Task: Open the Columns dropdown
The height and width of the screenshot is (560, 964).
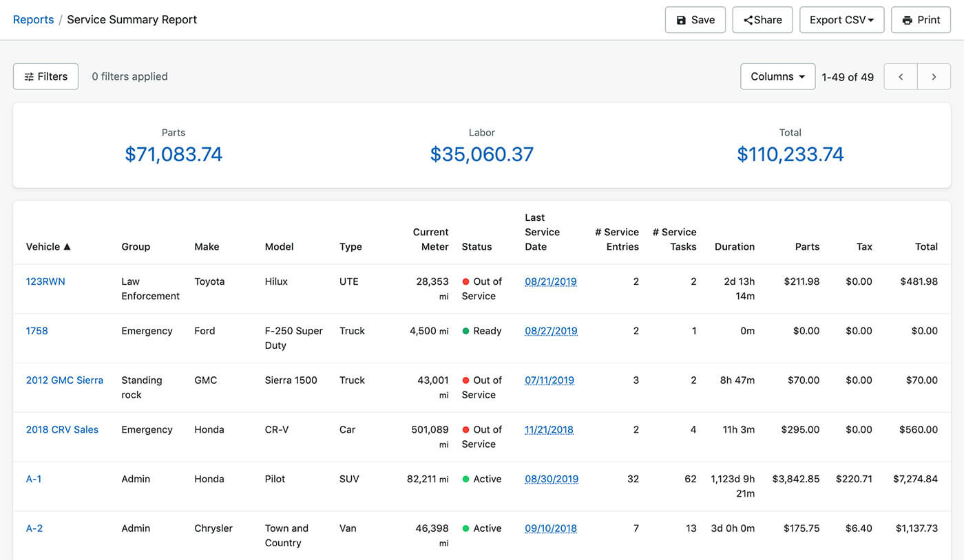Action: tap(777, 76)
